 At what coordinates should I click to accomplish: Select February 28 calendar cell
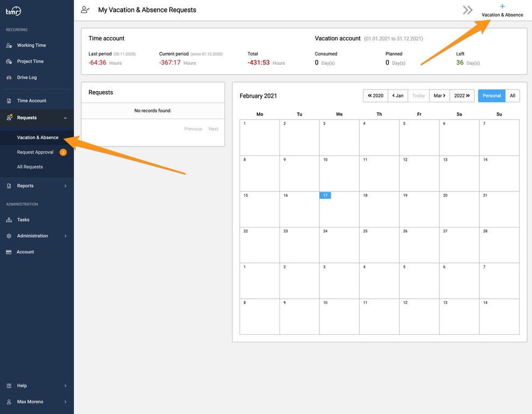click(499, 245)
